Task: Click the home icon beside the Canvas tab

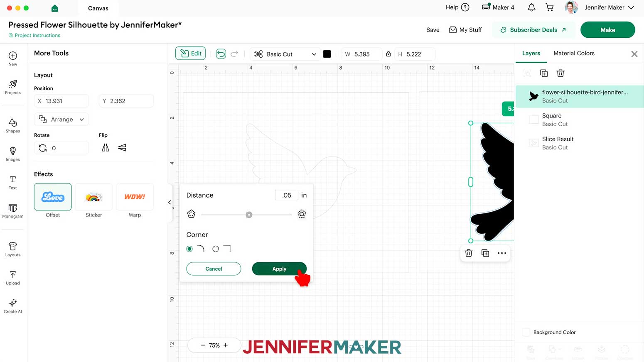Action: coord(55,8)
